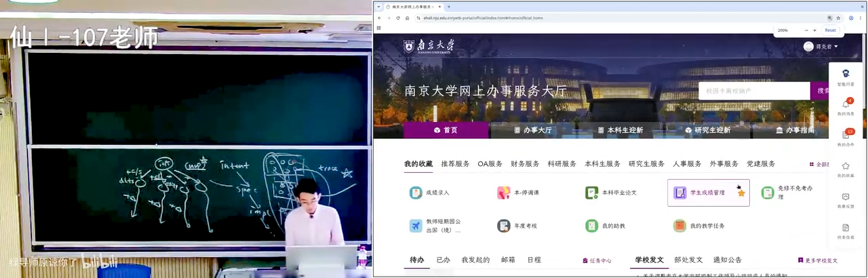Open the apps grid icon in bookmarks bar
Image resolution: width=868 pixels, height=278 pixels.
(x=378, y=28)
